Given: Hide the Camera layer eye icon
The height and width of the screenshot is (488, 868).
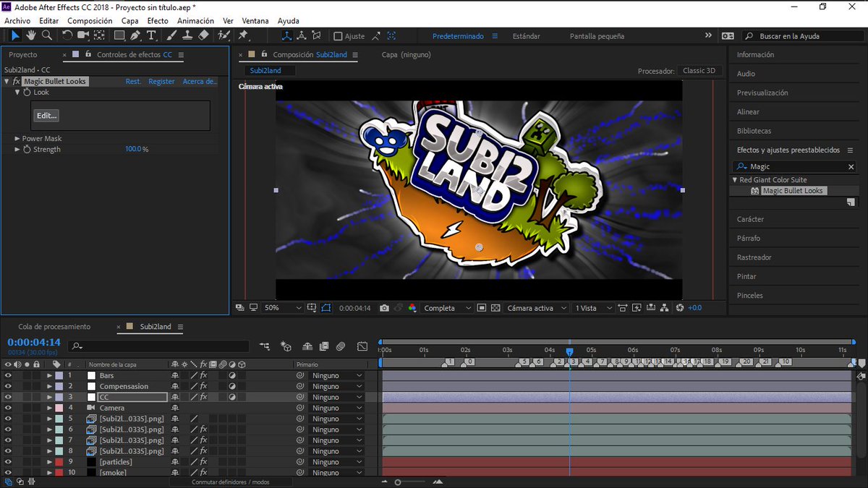Looking at the screenshot, I should pos(8,408).
